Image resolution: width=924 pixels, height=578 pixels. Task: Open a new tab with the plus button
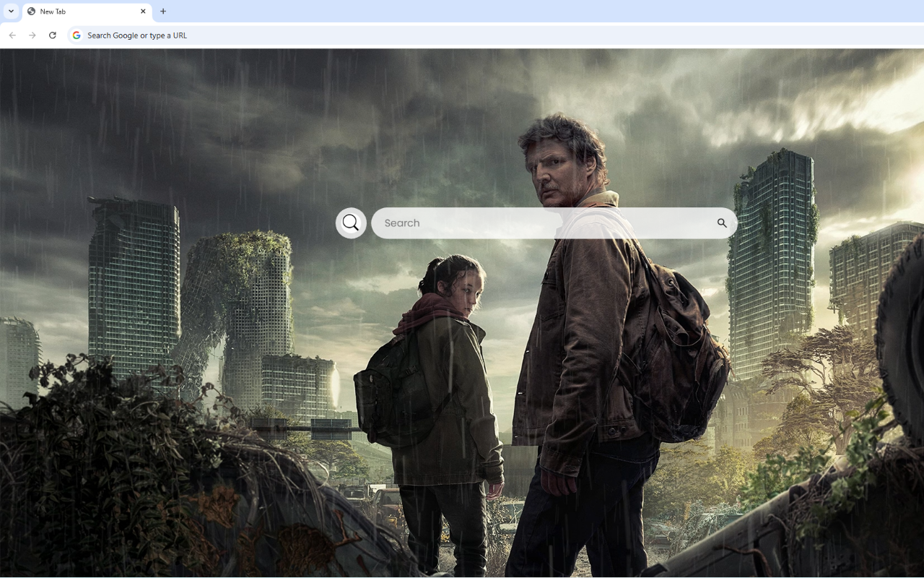[163, 12]
